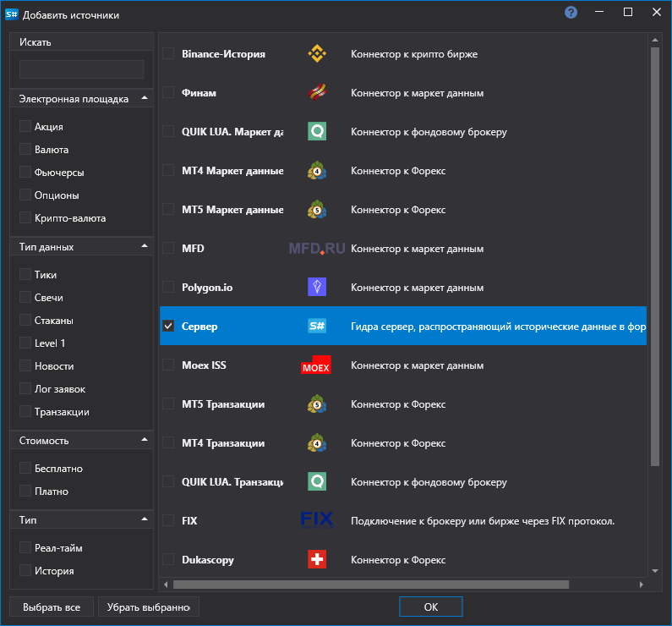Screen dimensions: 672x626
Task: Click the green QUIK LUA Маркет данные icon
Action: 317,131
